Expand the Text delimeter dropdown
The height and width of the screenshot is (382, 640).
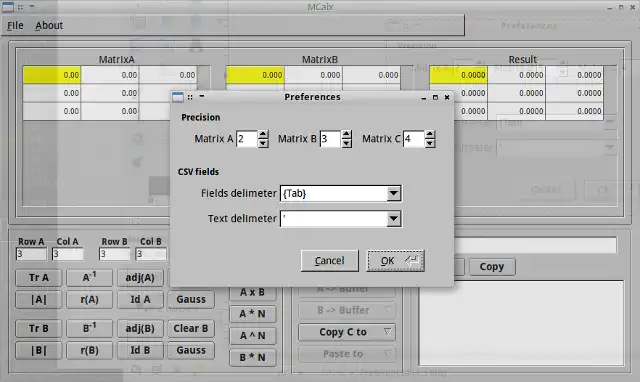(393, 219)
